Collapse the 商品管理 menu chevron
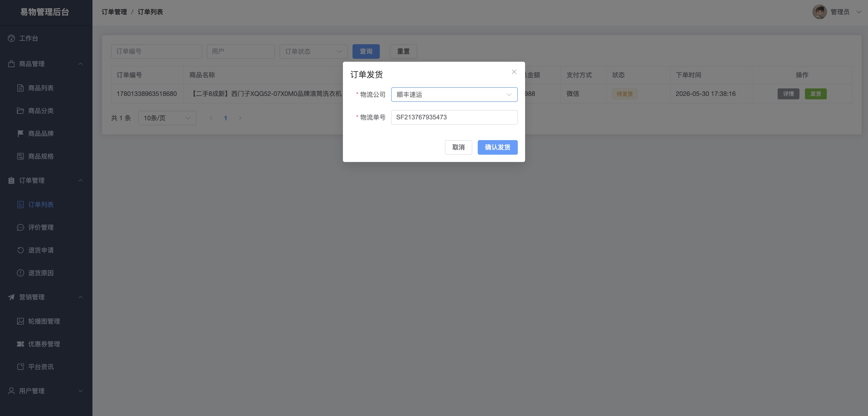 pyautogui.click(x=81, y=64)
